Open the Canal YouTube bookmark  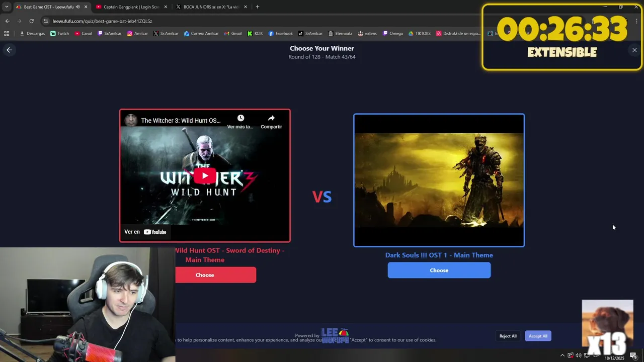tap(83, 34)
